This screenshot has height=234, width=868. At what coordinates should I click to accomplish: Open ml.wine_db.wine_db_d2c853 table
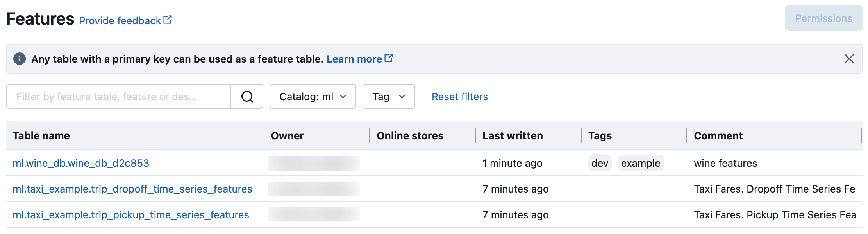(x=81, y=163)
